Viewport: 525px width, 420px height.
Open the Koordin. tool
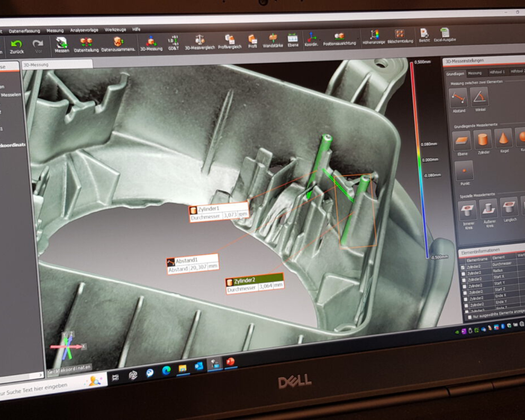point(311,39)
